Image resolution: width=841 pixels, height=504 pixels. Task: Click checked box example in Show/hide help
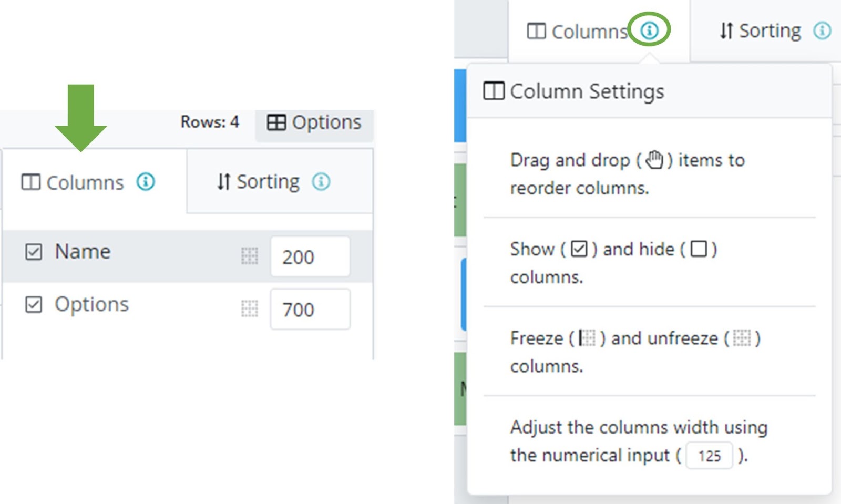[579, 249]
